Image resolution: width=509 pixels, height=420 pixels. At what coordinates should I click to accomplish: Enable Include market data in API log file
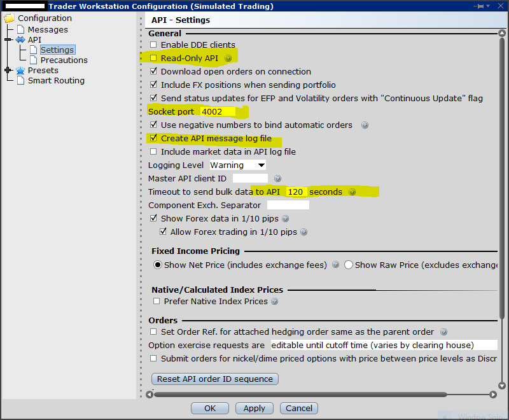pos(153,151)
